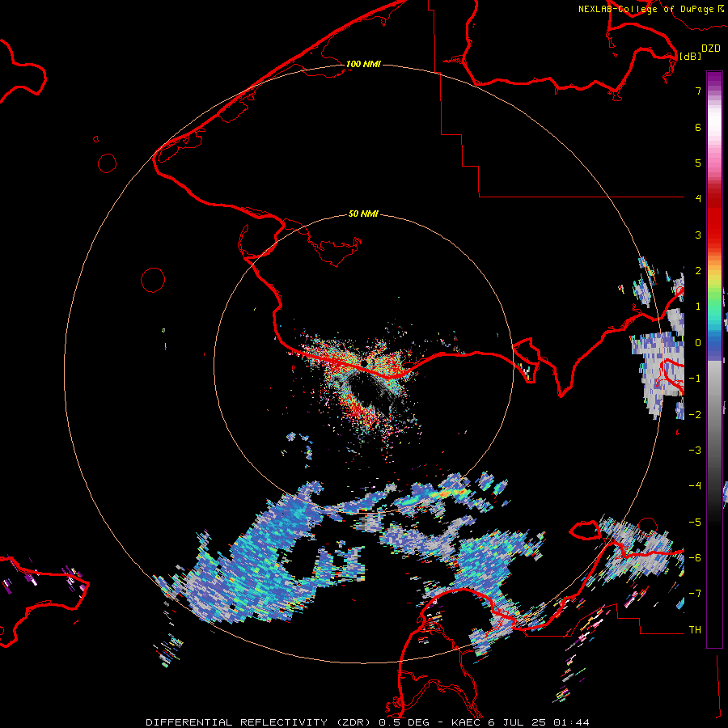Viewport: 728px width, 728px height.
Task: Click the 2 tick label on color scale
Action: click(x=698, y=270)
